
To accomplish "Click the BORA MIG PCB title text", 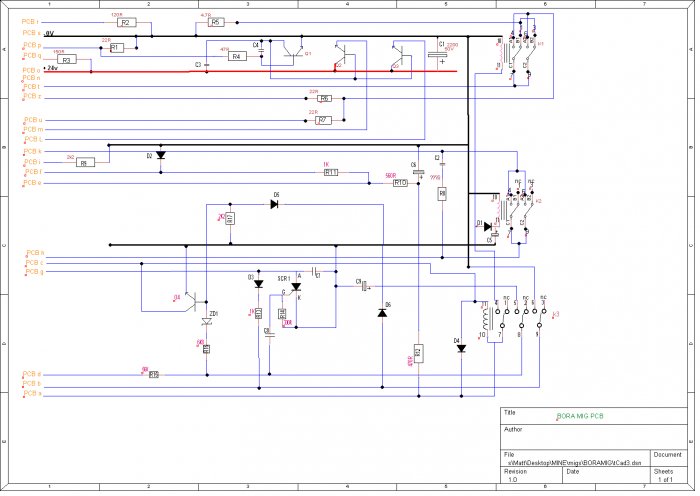I will (580, 416).
